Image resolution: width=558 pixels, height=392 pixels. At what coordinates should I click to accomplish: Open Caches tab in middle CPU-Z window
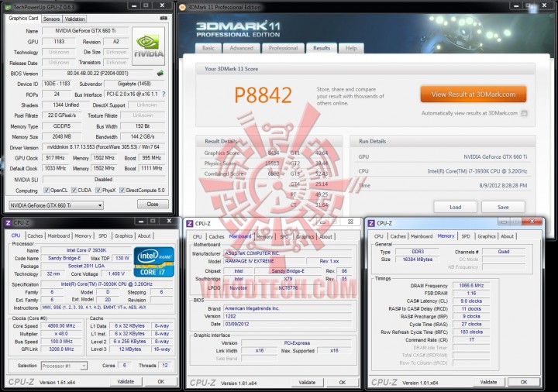[x=216, y=236]
